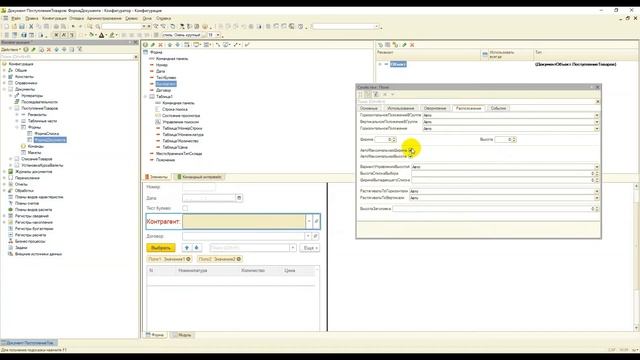The image size is (640, 360).
Task: Select Контрагент in form elements tree
Action: [x=166, y=84]
